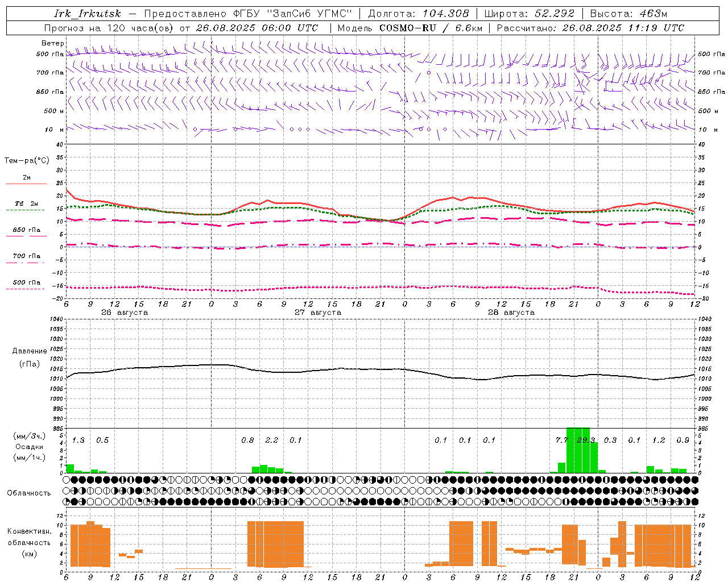Click the precipitation value "0.9"
This screenshot has height=582, width=728.
pyautogui.click(x=682, y=440)
